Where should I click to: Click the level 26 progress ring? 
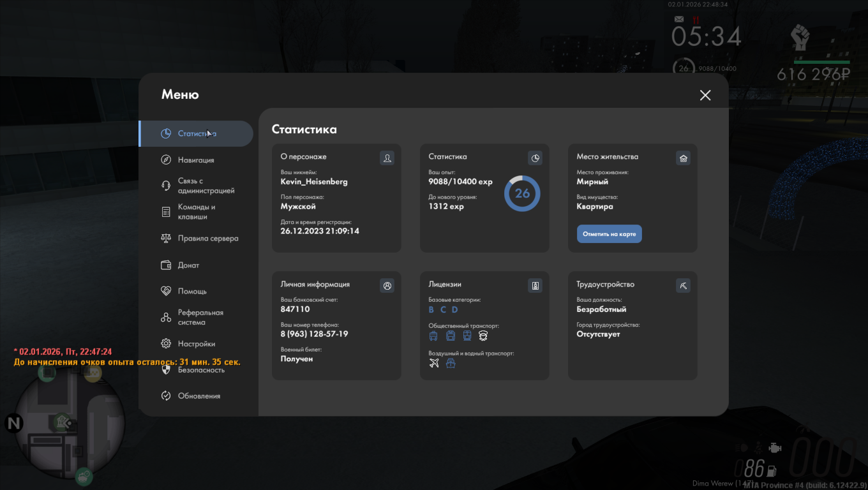pyautogui.click(x=522, y=193)
